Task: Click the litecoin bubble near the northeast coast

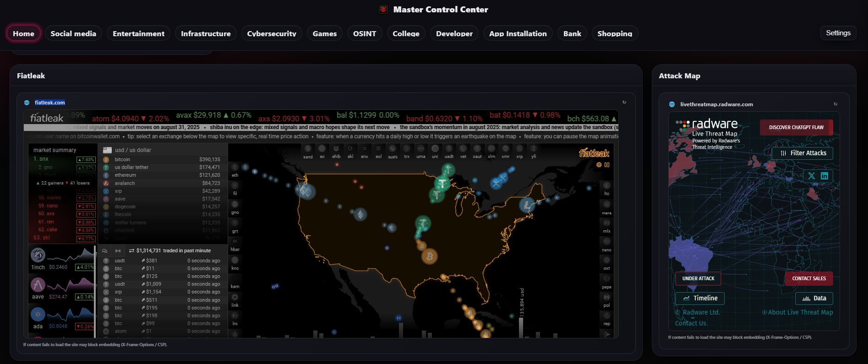Action: click(x=527, y=205)
